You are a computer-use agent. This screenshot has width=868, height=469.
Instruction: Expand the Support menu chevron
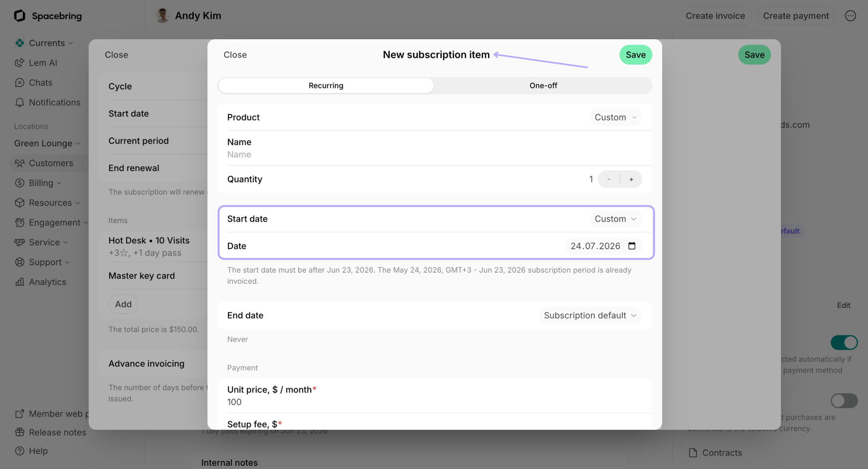67,263
